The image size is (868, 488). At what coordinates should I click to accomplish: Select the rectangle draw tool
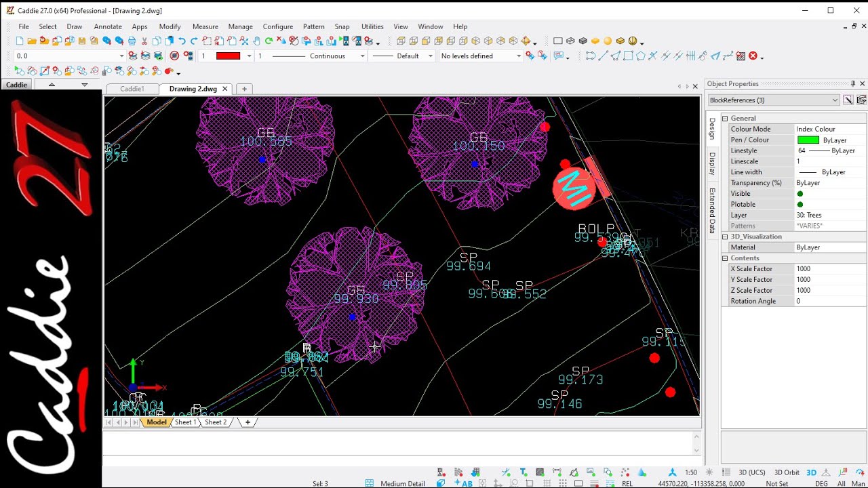(x=629, y=56)
